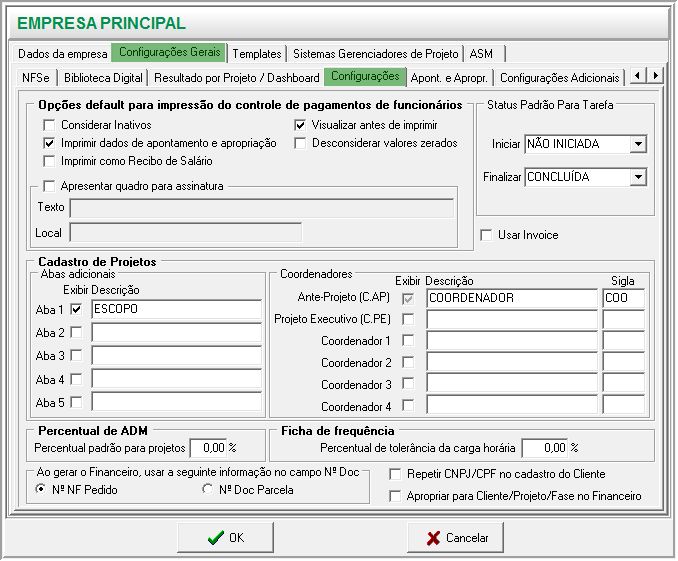Check Projeto Executivo (C.PE) Exibir box
The width and height of the screenshot is (678, 561).
408,319
